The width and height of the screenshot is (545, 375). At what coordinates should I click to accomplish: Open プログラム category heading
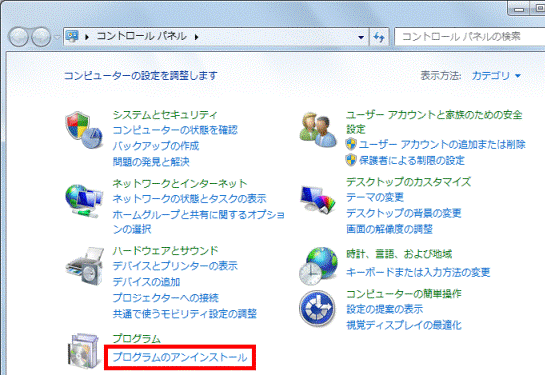tap(137, 338)
